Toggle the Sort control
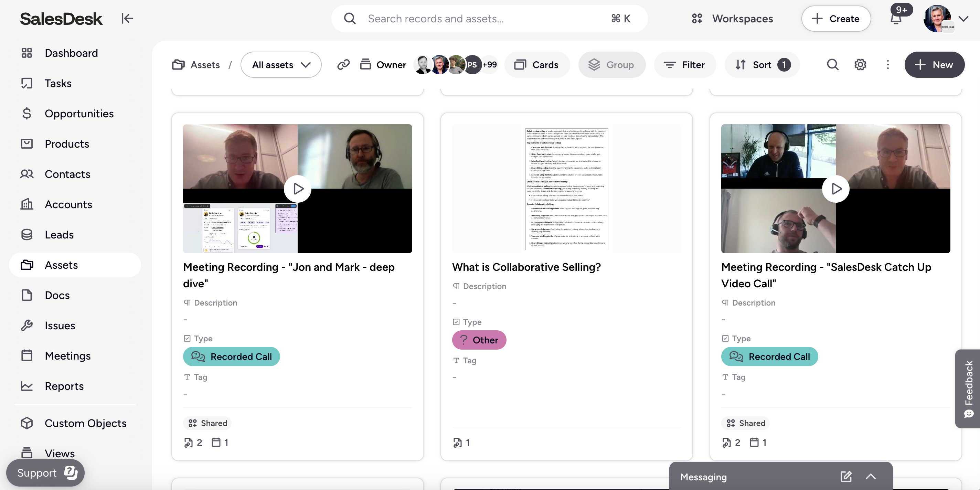This screenshot has width=980, height=490. pos(762,65)
